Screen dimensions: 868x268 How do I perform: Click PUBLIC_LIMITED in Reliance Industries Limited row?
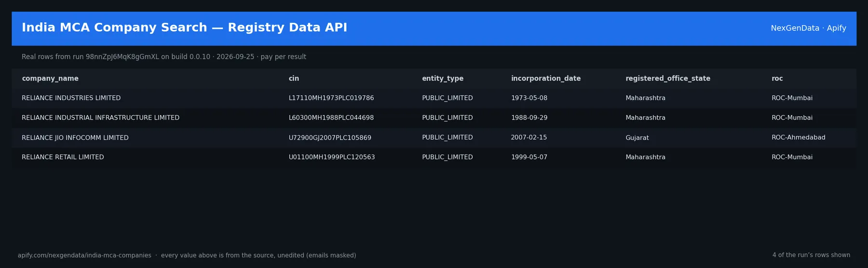coord(448,98)
